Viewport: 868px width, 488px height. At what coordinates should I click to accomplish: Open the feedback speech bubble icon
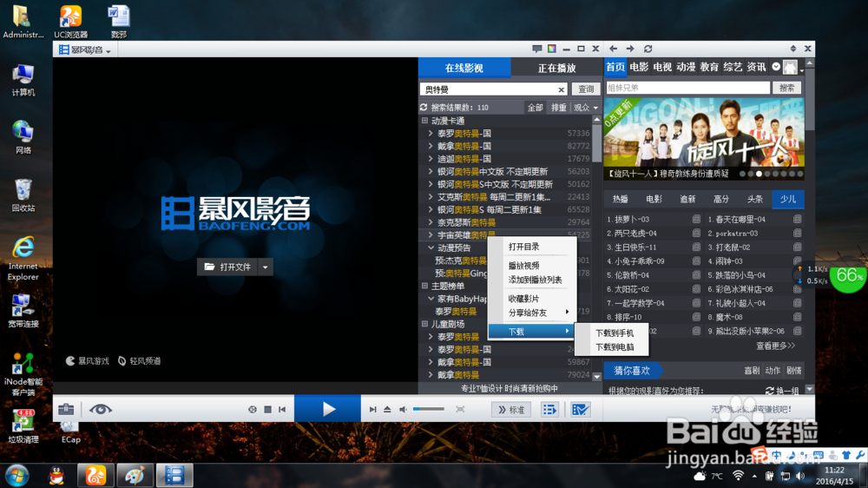click(537, 49)
